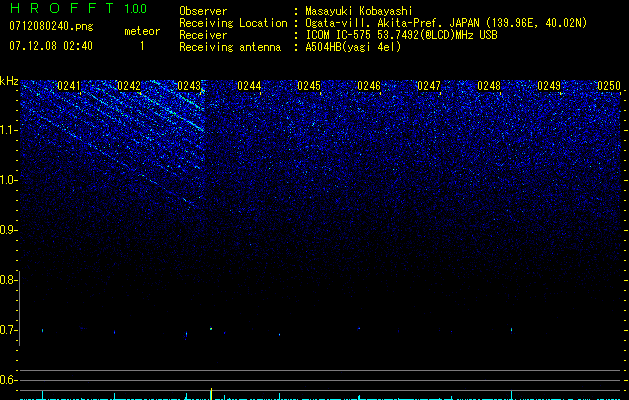Click the Receiving antenna label
The height and width of the screenshot is (400, 629).
click(x=230, y=47)
